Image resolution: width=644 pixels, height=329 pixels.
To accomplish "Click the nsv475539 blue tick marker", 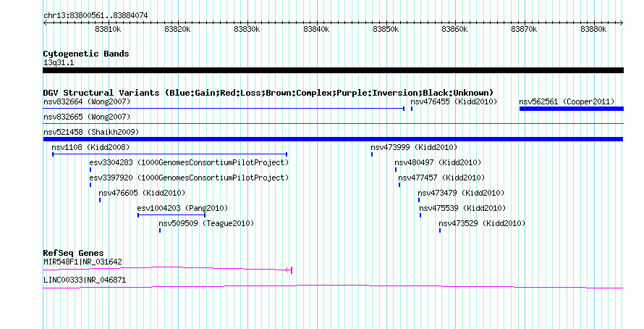I will [x=420, y=215].
